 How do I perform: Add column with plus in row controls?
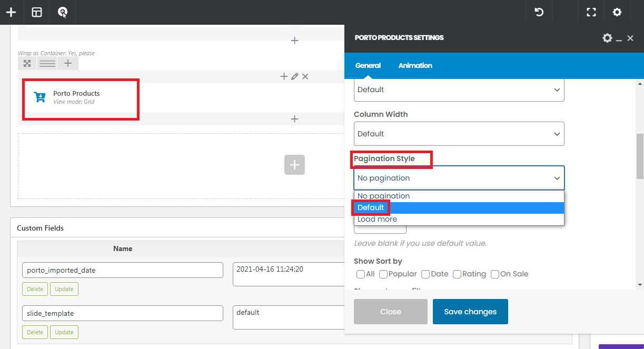(68, 64)
